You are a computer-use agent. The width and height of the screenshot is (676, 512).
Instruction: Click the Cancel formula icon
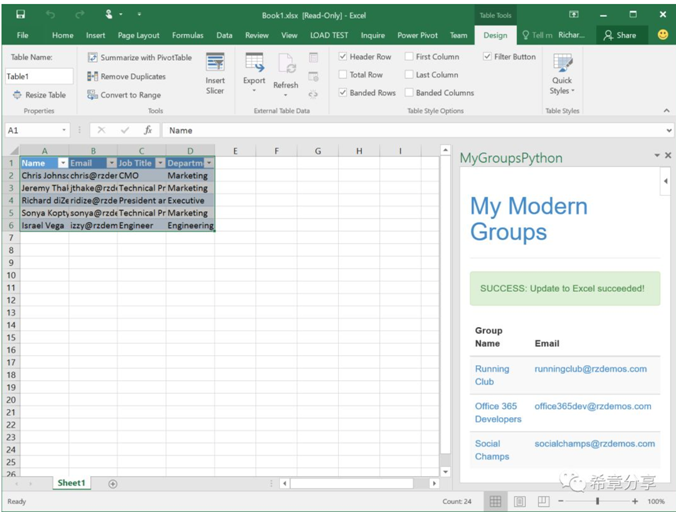(x=101, y=130)
